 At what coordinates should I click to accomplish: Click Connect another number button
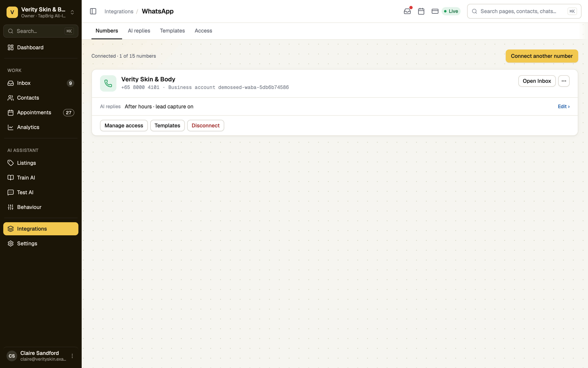pos(542,56)
